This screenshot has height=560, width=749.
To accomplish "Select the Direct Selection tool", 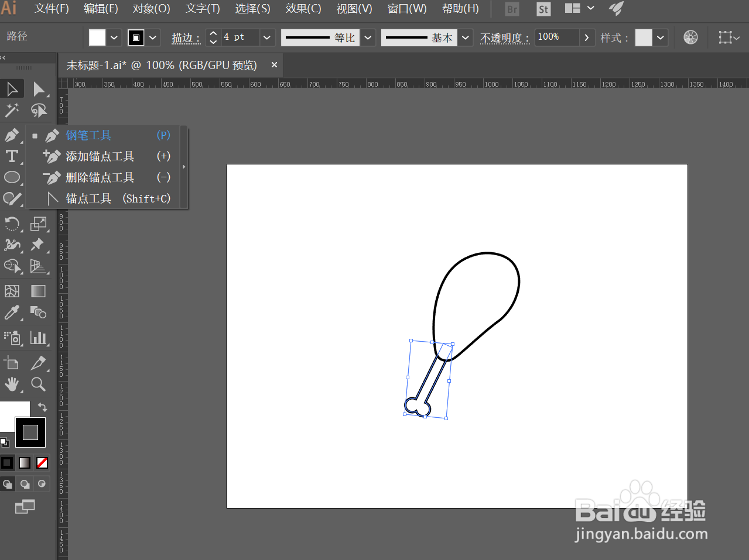I will point(39,89).
